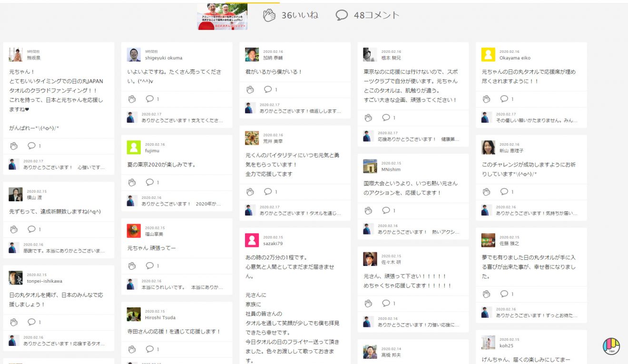Open user name tonpei–ishikawa

(44, 281)
